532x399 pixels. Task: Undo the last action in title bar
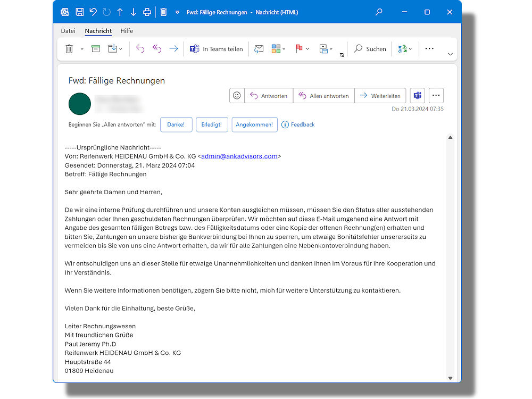click(x=93, y=12)
